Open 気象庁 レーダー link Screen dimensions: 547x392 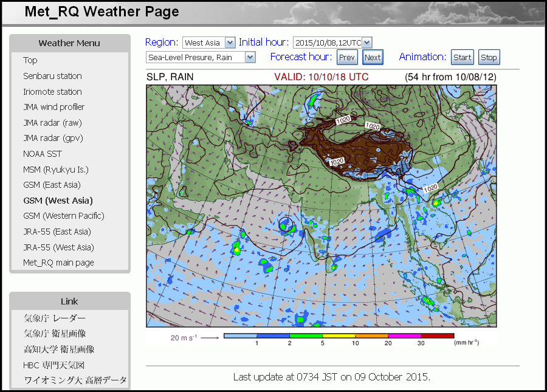(x=55, y=318)
